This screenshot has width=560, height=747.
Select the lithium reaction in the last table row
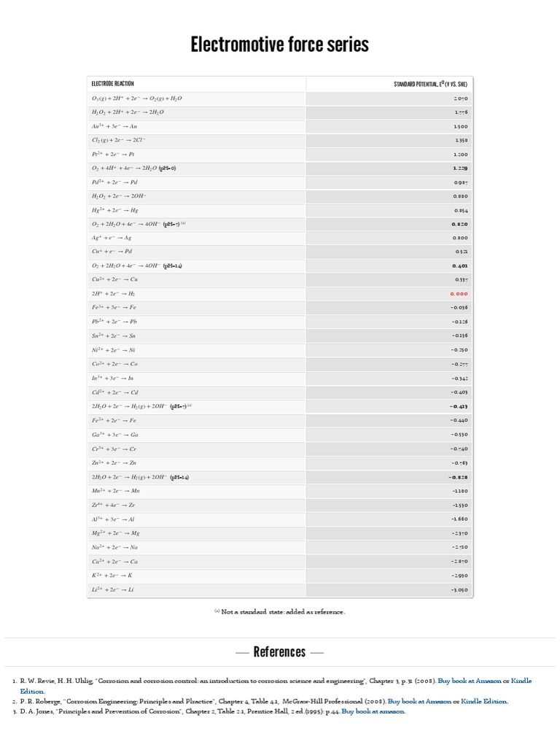coord(280,589)
